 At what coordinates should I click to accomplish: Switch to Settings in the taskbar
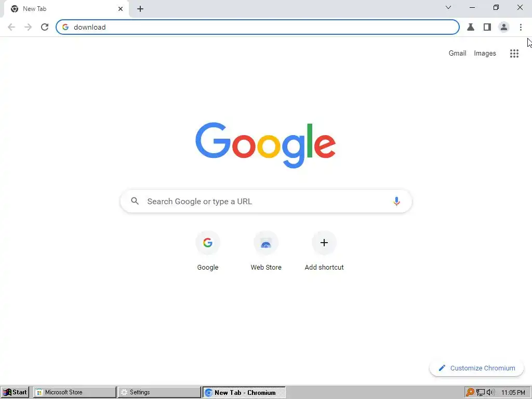159,392
